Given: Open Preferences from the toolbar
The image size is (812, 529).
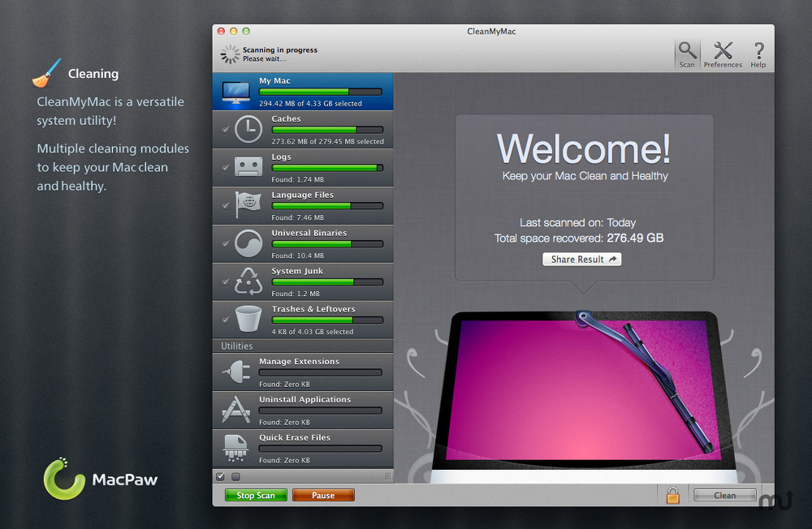Looking at the screenshot, I should [723, 54].
